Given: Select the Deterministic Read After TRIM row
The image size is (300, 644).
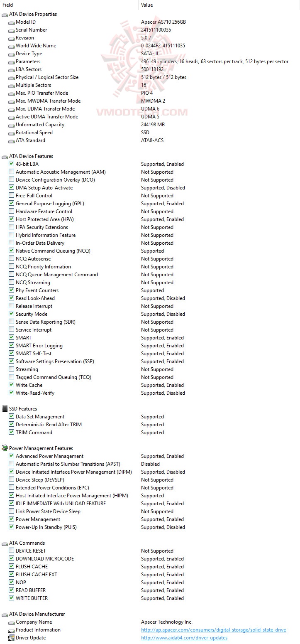Looking at the screenshot, I should (x=49, y=425).
